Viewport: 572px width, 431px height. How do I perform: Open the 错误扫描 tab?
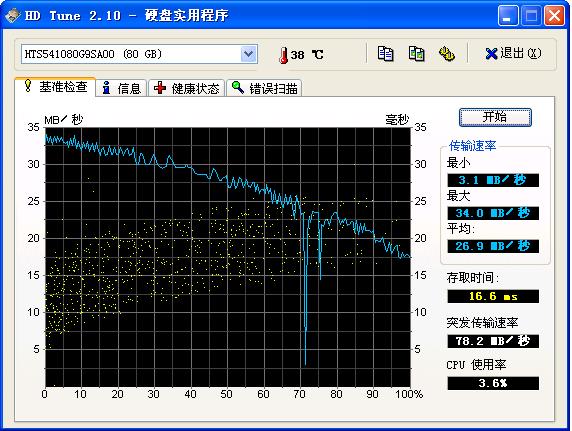click(x=264, y=88)
